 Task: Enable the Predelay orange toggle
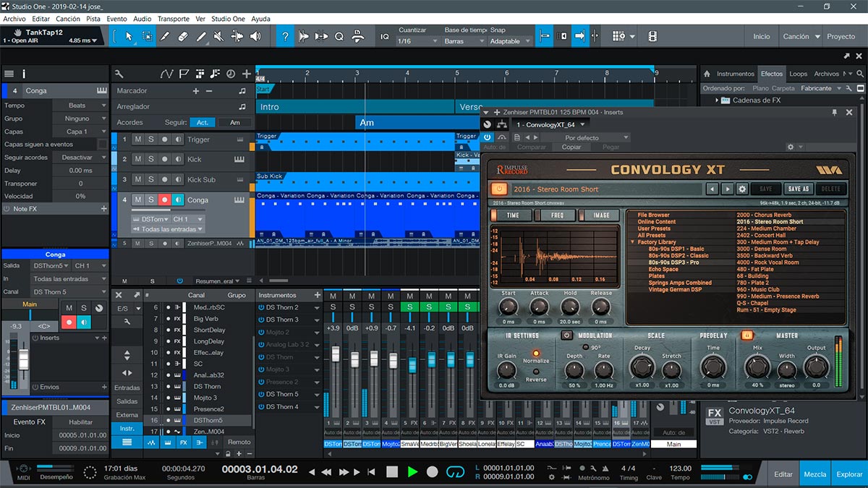747,335
